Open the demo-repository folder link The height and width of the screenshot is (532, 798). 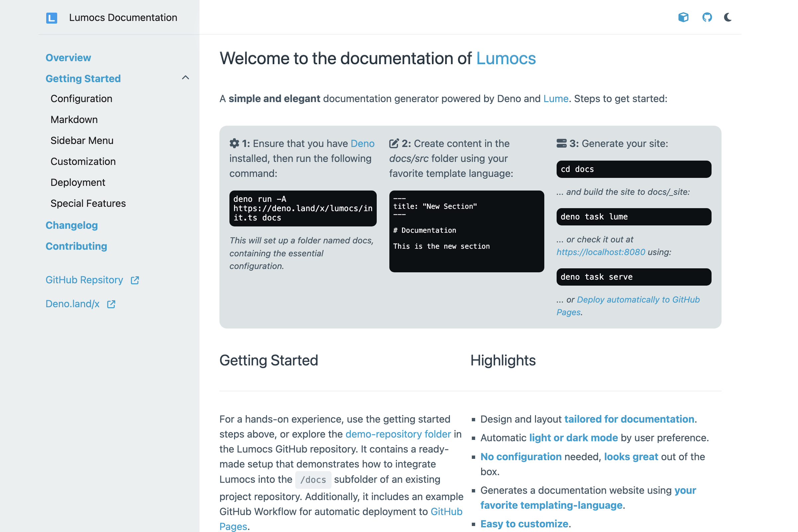[x=398, y=434]
